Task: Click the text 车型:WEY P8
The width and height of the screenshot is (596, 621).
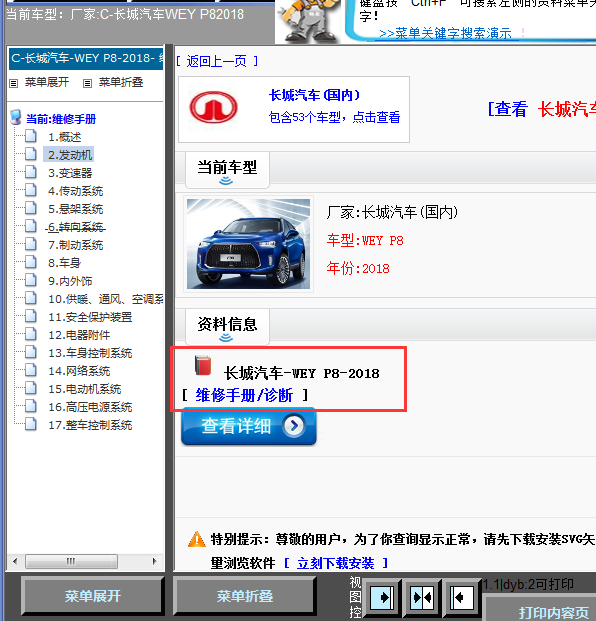Action: click(x=365, y=240)
